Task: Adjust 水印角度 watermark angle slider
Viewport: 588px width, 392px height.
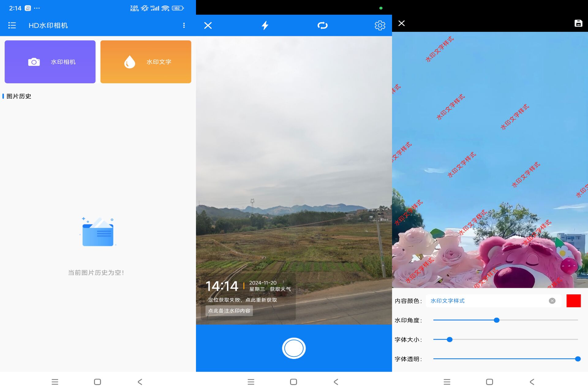Action: [x=496, y=320]
